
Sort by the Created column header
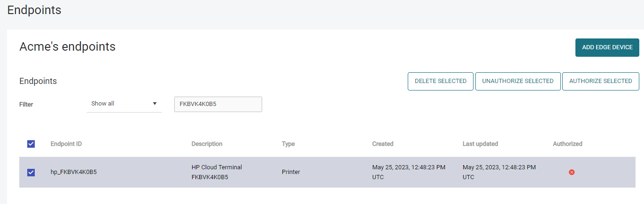[x=382, y=144]
